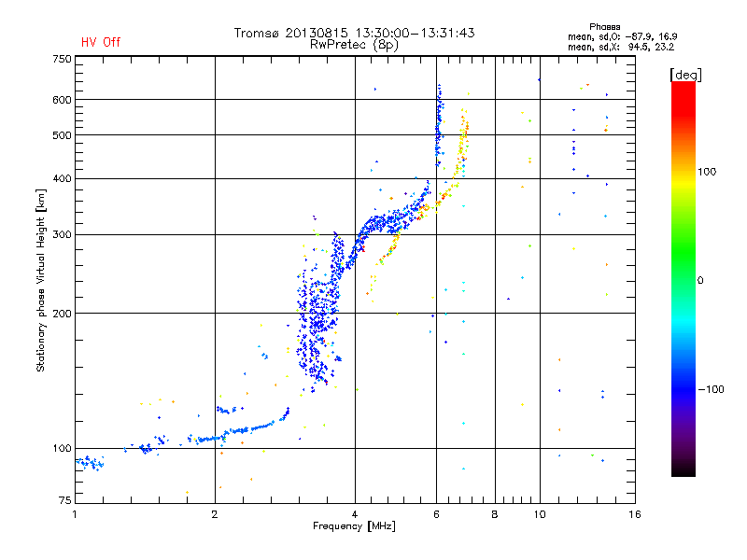Viewport: 747px width, 560px height.
Task: Click the x-axis tick label '8'
Action: pyautogui.click(x=495, y=514)
